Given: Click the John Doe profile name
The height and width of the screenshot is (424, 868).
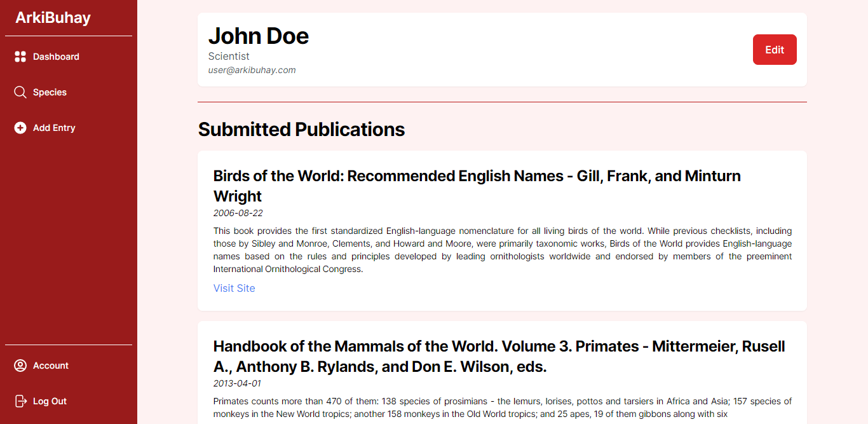Looking at the screenshot, I should coord(259,36).
